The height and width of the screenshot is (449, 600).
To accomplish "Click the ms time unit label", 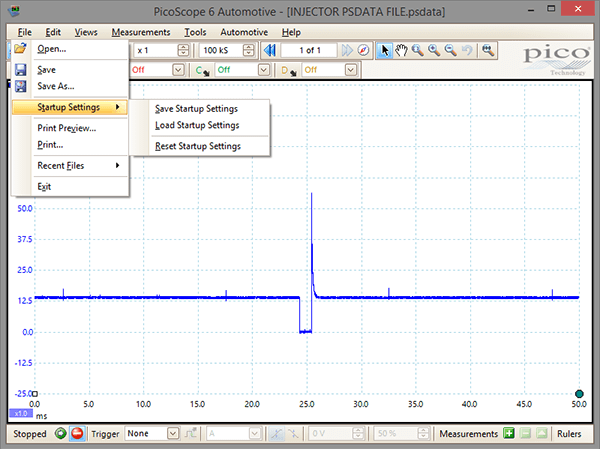I will [41, 416].
